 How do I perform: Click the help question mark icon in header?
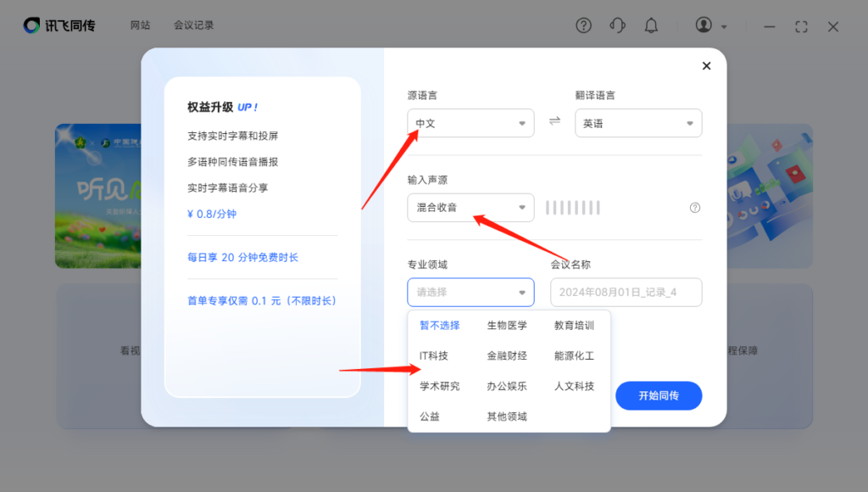[x=583, y=25]
